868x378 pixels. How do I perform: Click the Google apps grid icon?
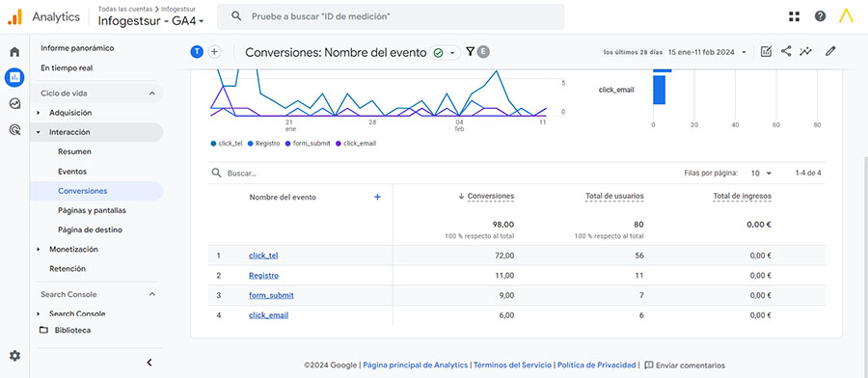tap(795, 16)
